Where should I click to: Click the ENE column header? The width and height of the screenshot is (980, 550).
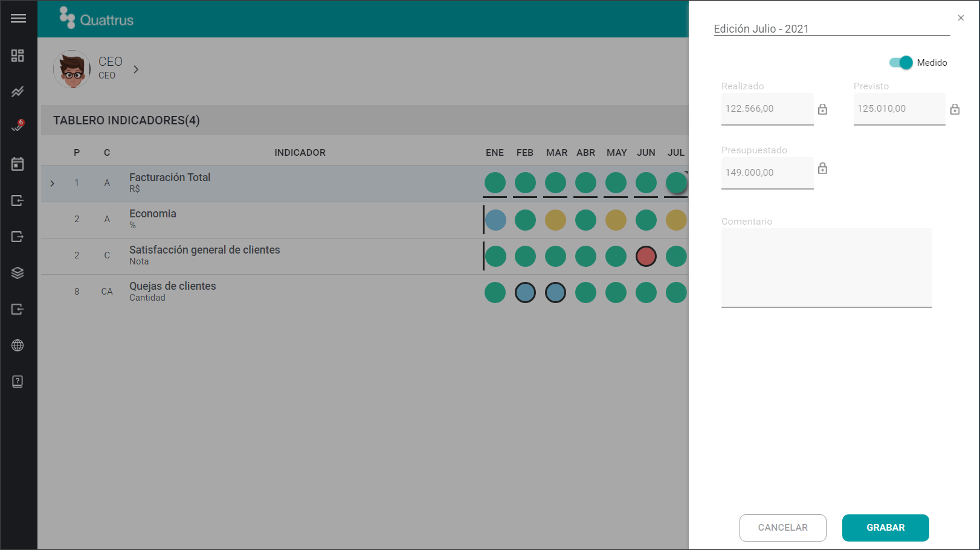point(495,153)
